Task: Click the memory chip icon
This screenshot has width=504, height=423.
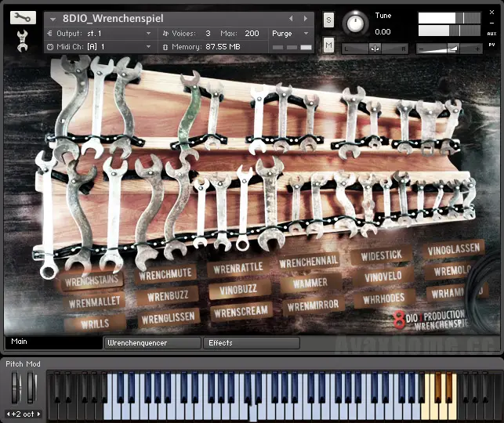Action: coord(165,47)
